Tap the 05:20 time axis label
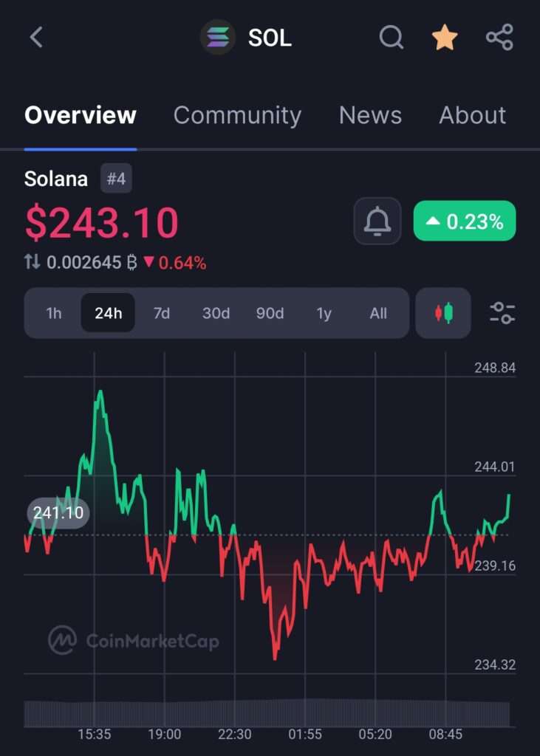Viewport: 540px width, 756px height. (375, 735)
